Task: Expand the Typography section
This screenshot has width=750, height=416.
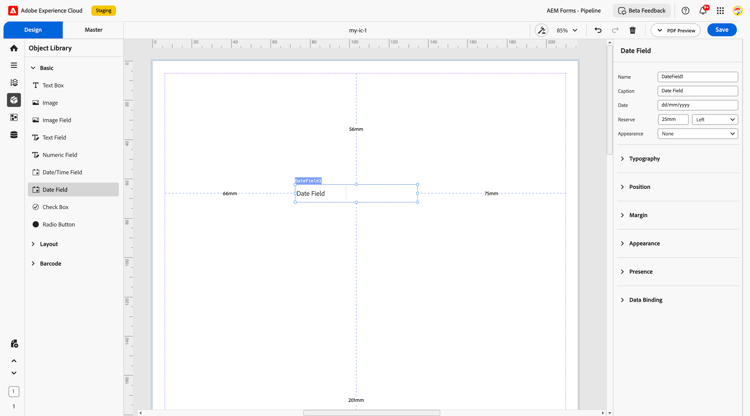Action: (x=678, y=158)
